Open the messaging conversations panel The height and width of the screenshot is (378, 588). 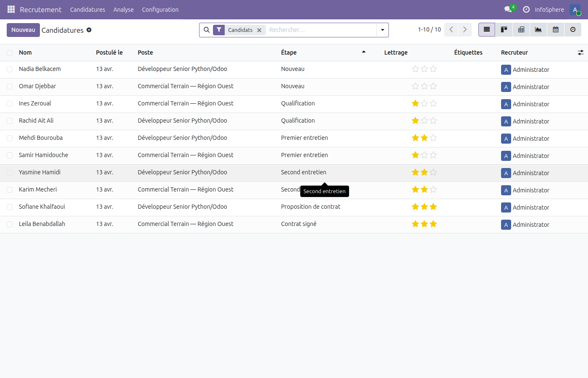click(507, 9)
